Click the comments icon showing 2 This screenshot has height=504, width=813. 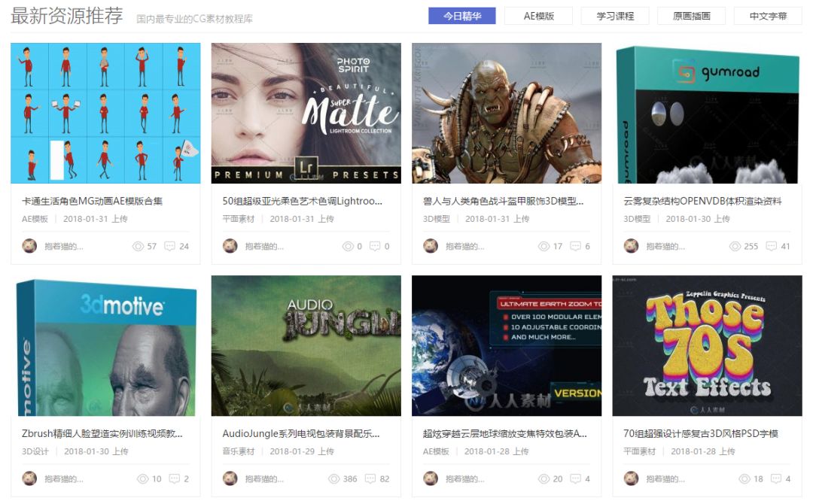click(x=174, y=478)
